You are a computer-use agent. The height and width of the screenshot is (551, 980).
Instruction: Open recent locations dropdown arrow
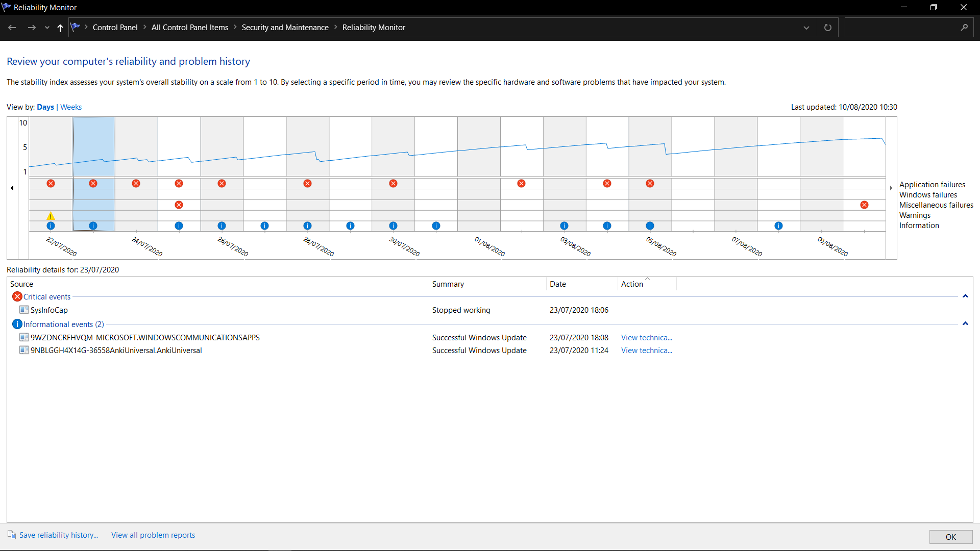pos(47,28)
